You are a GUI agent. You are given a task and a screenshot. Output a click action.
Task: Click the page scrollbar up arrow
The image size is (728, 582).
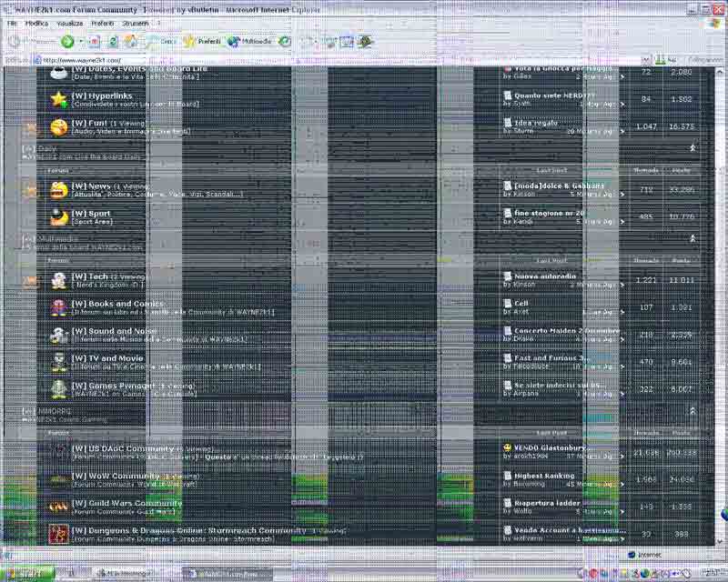[x=720, y=72]
